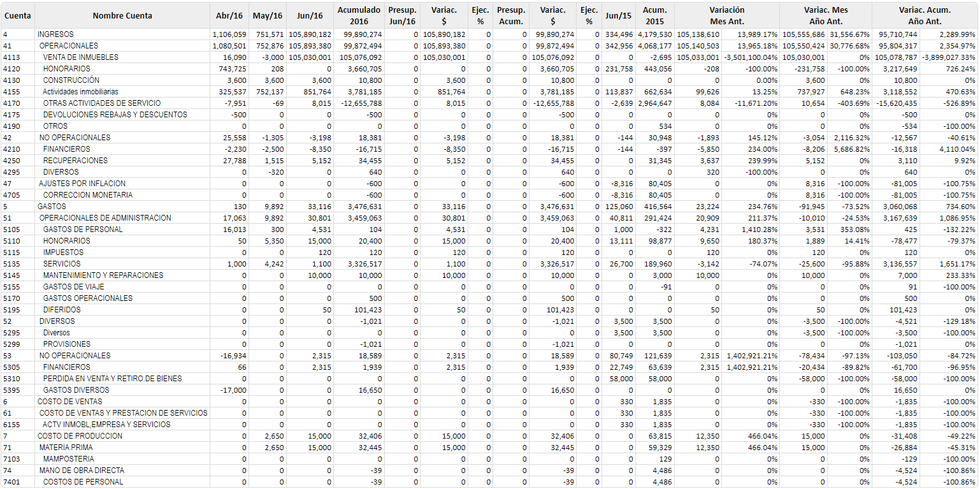The image size is (980, 489).
Task: Click COSTO DE VENTAS Y PRESTACION DE SERVICIOS
Action: coord(123,413)
